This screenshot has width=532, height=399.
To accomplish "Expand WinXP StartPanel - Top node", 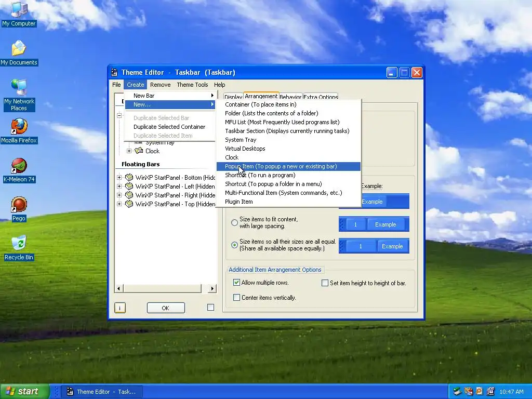I will [x=119, y=204].
